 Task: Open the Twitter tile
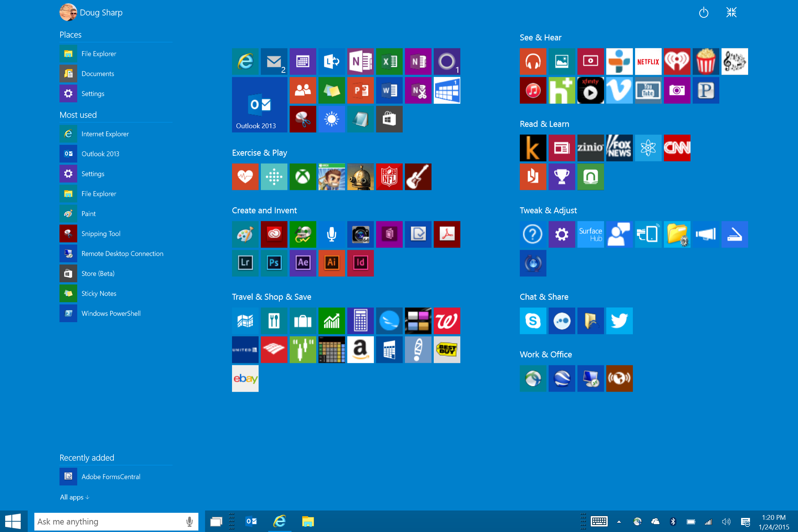[619, 321]
